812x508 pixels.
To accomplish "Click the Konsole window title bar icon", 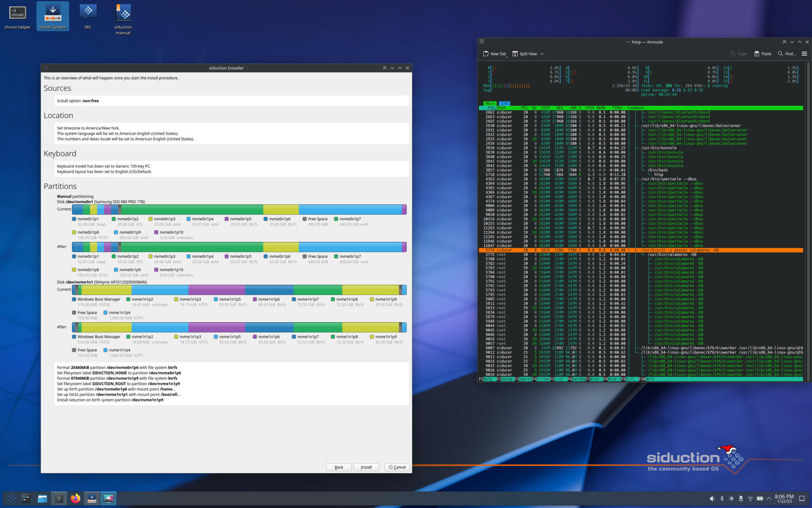I will tap(482, 42).
